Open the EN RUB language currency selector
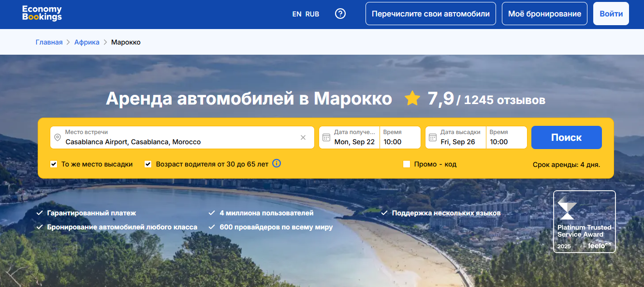The height and width of the screenshot is (287, 644). (x=306, y=14)
